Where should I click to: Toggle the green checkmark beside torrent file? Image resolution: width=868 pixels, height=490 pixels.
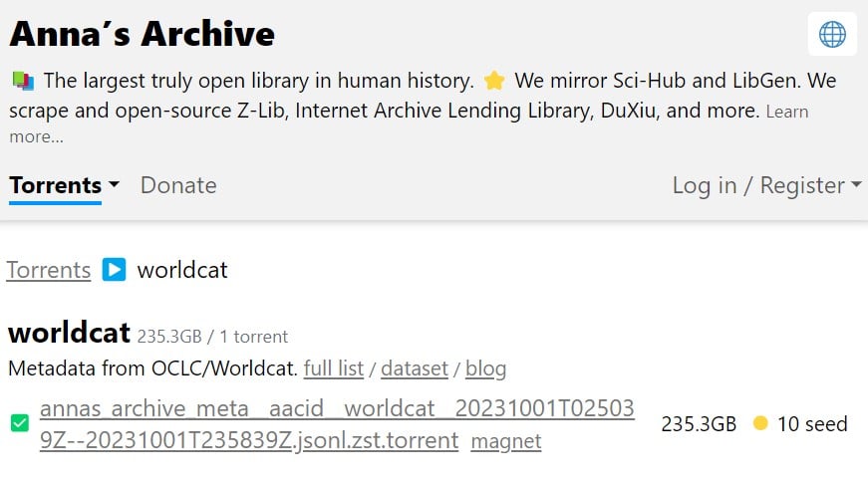[x=20, y=423]
